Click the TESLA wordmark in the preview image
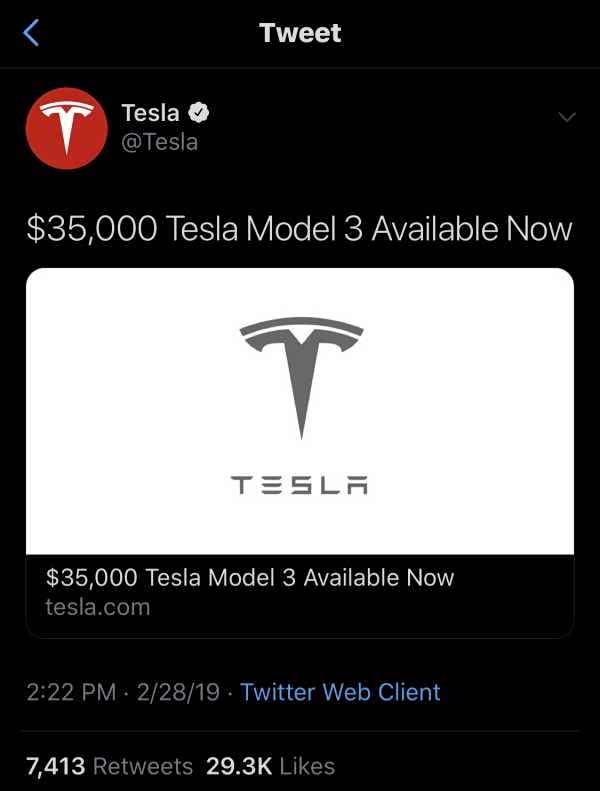The height and width of the screenshot is (791, 600). (x=302, y=487)
